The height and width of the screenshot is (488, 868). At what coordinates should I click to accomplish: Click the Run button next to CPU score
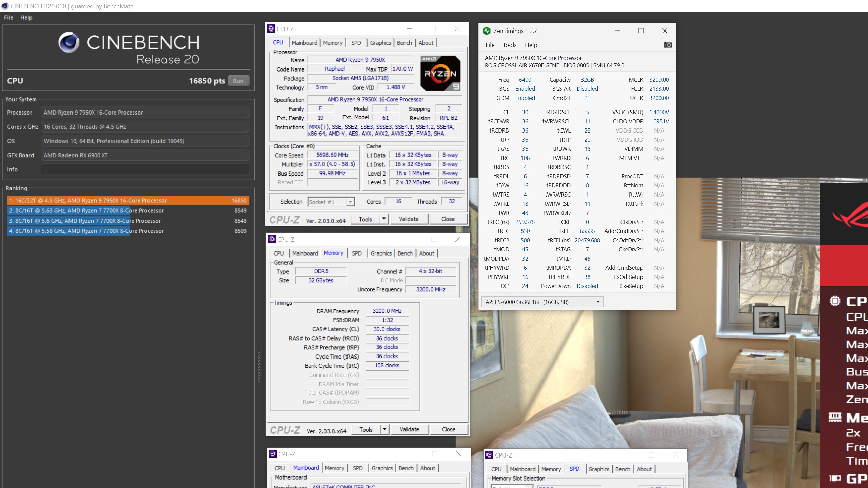[238, 81]
